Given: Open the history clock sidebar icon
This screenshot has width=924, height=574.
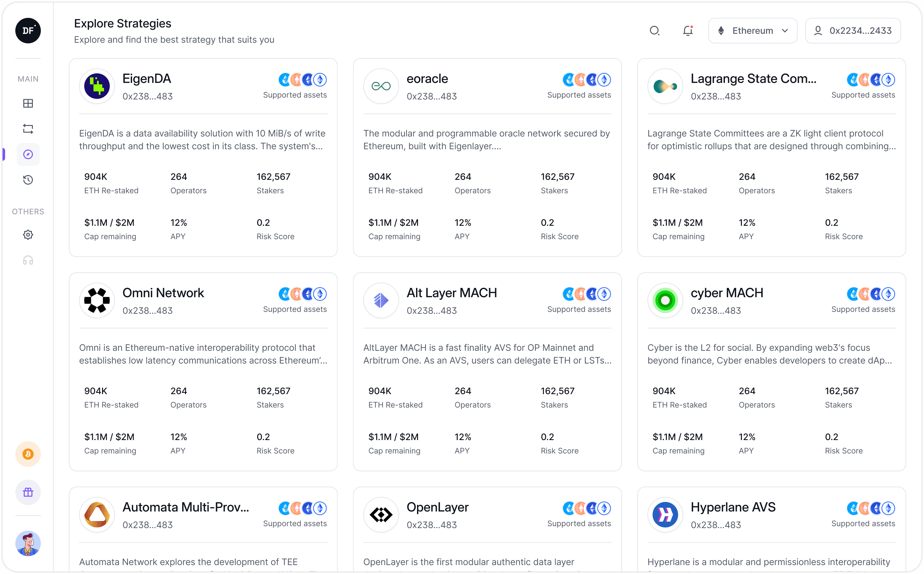Looking at the screenshot, I should [28, 180].
